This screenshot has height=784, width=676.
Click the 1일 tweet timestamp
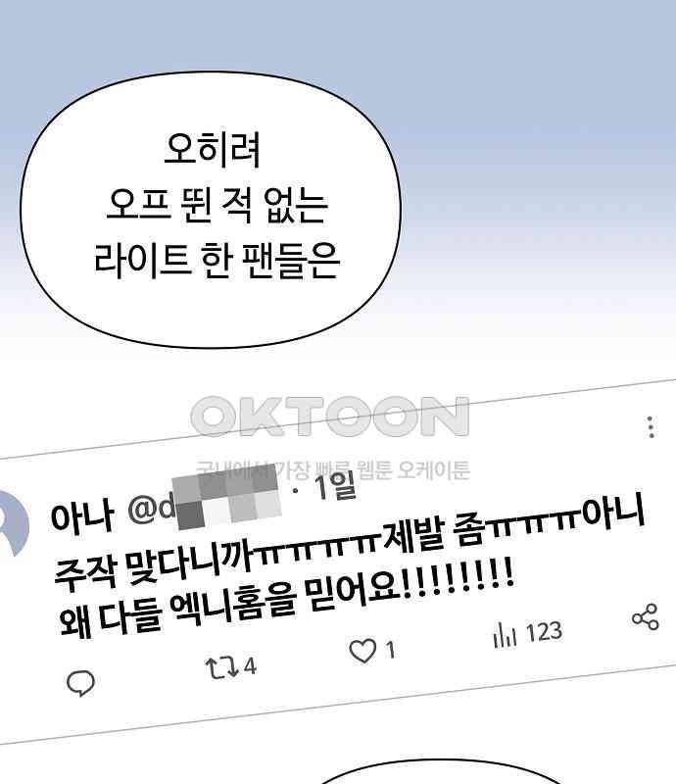pos(335,485)
